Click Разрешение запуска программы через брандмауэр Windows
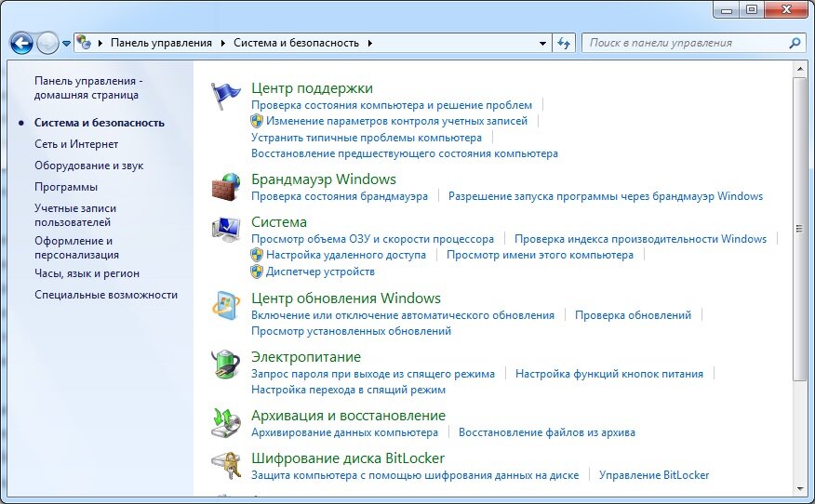The image size is (815, 504). click(x=606, y=196)
